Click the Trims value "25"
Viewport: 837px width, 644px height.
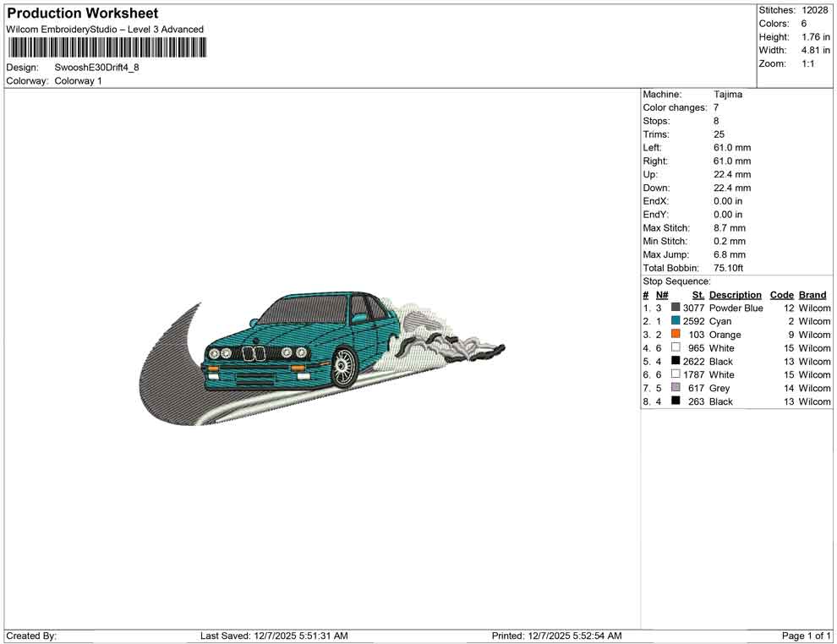(719, 134)
